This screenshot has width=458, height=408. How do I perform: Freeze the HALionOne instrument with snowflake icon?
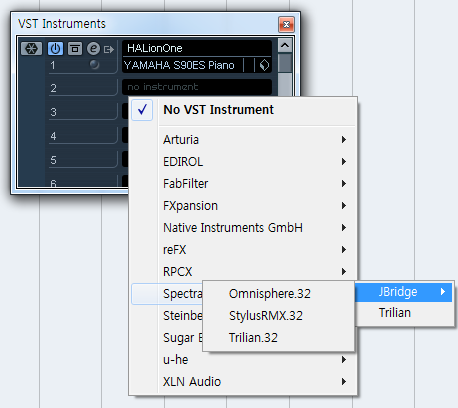point(31,49)
